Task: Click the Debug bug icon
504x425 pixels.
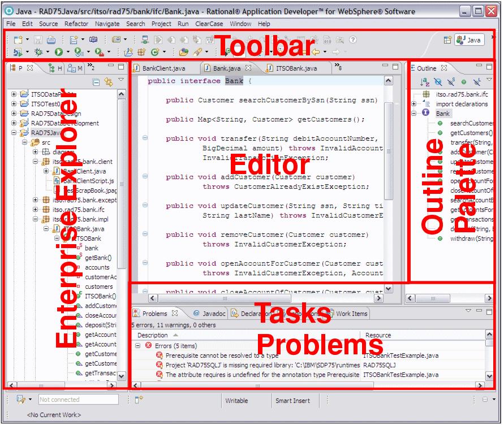Action: tap(38, 52)
